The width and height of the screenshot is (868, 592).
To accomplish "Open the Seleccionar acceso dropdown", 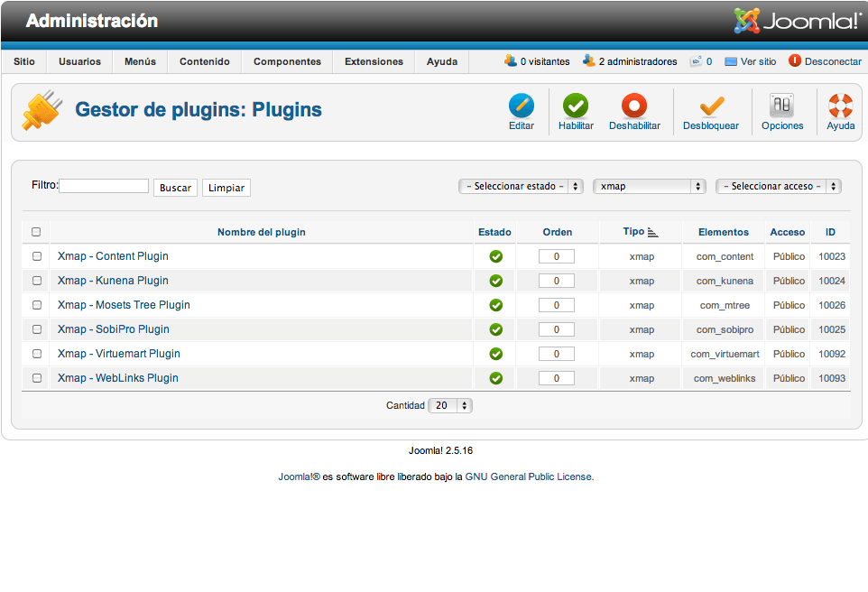I will 779,187.
